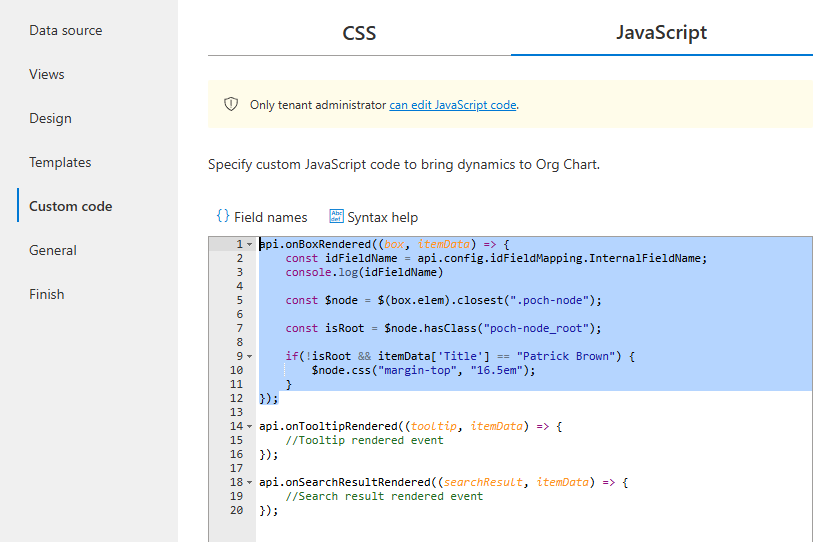This screenshot has width=836, height=542.
Task: Fold the onSearchResultRendered block at line 18
Action: pyautogui.click(x=249, y=482)
